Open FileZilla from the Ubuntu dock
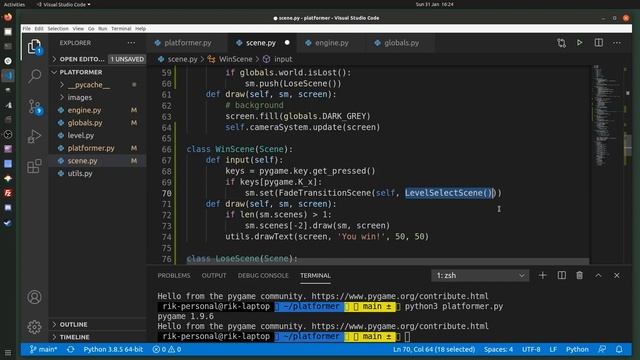 coord(8,193)
